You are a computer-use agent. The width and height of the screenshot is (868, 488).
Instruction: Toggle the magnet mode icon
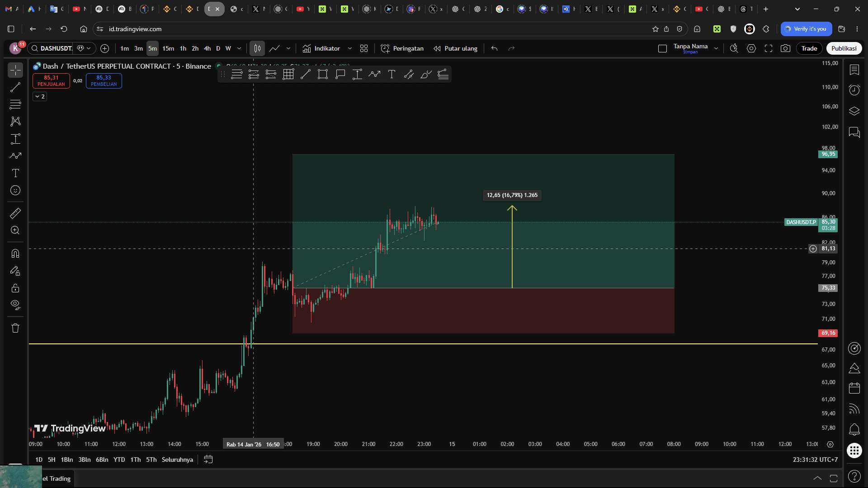click(x=15, y=253)
